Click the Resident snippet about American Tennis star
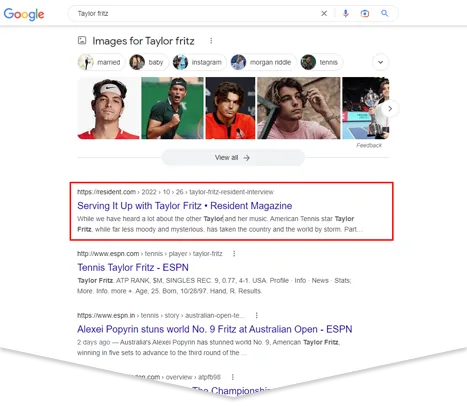467x407 pixels. click(x=220, y=224)
